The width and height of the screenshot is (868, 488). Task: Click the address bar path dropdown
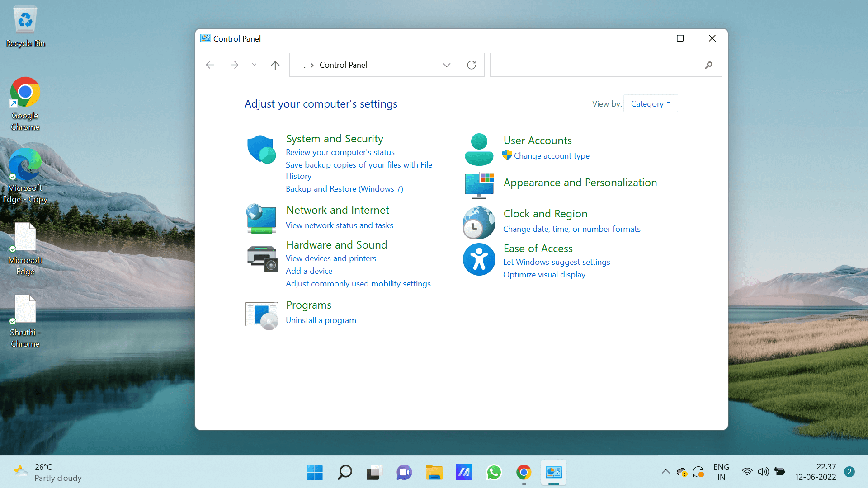click(447, 65)
